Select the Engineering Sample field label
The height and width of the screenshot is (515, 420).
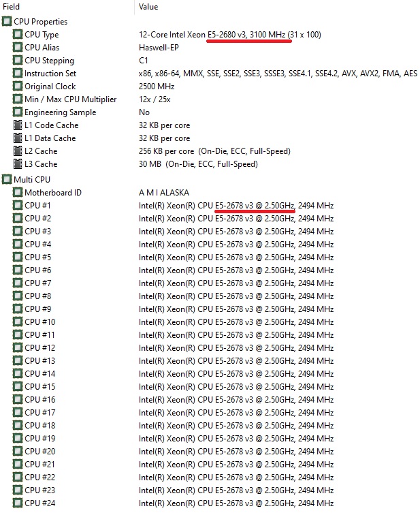pos(61,112)
